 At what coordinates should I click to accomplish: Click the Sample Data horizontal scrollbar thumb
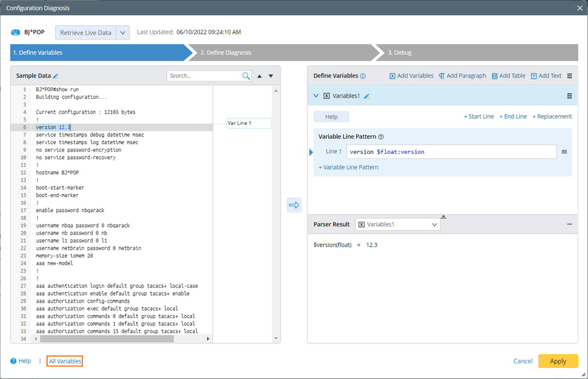107,338
